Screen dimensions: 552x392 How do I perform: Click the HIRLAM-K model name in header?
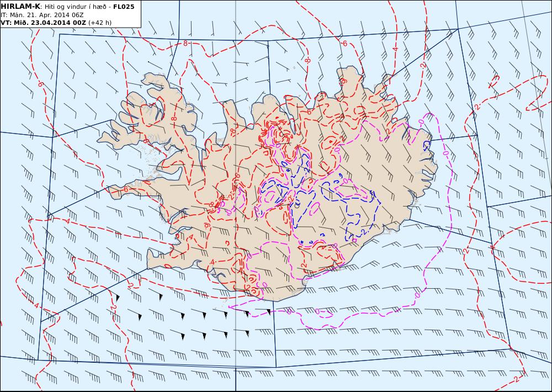21,7
